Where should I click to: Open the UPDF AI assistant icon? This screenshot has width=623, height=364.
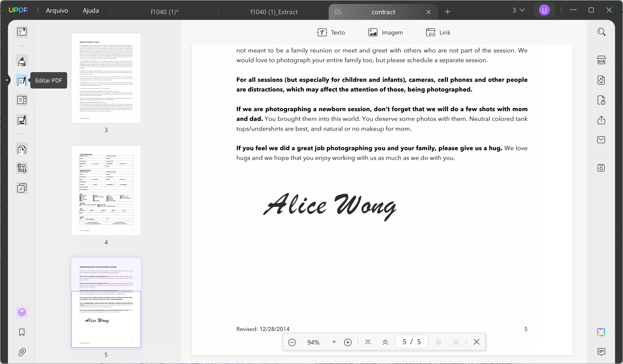[x=601, y=332]
